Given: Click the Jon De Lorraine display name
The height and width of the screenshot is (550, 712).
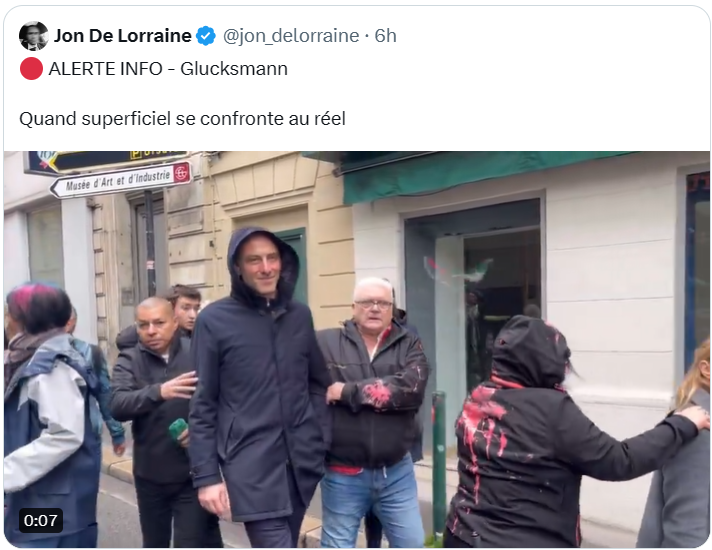Looking at the screenshot, I should [123, 35].
